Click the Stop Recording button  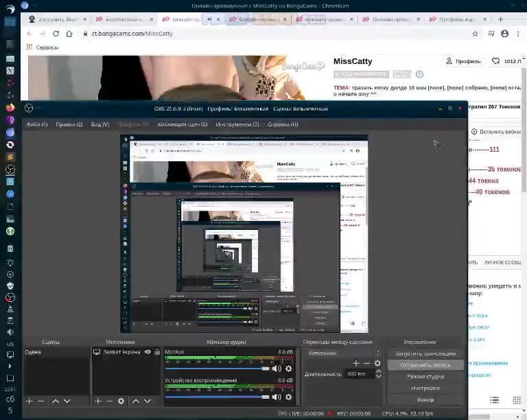[x=425, y=365]
